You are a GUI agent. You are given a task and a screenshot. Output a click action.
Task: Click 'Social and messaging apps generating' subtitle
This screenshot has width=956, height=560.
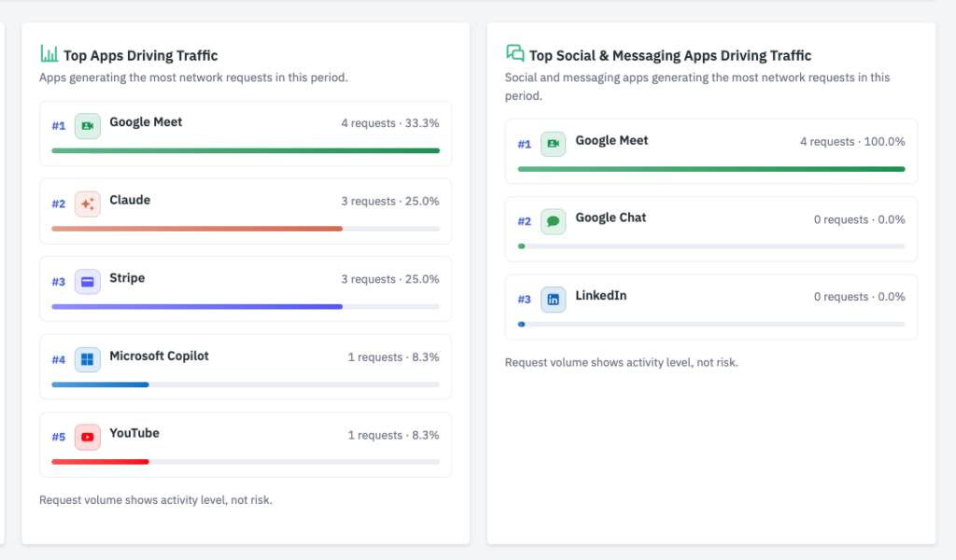coord(696,87)
